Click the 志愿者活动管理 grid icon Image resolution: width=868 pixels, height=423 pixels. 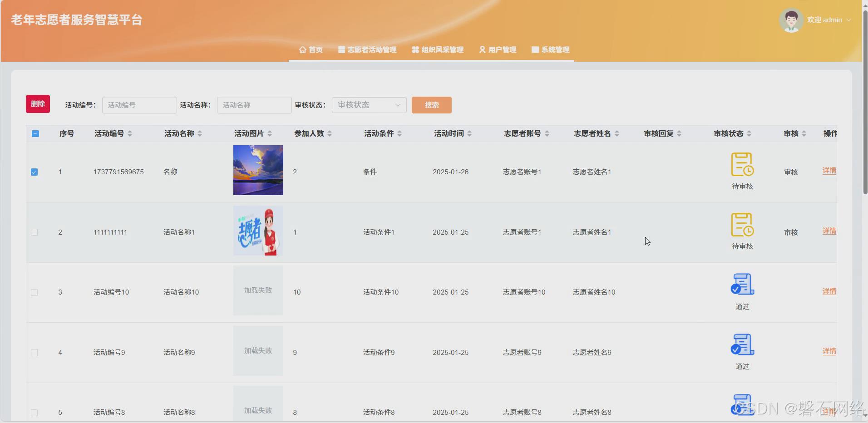340,50
